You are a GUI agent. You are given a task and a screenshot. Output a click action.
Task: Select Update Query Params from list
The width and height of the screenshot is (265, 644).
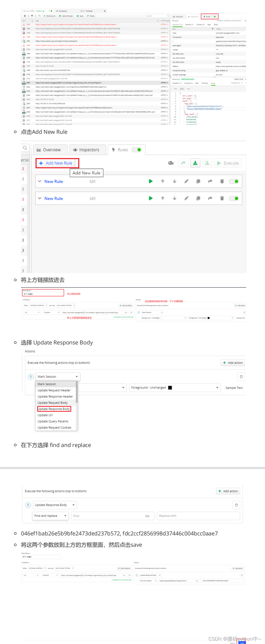pos(53,421)
